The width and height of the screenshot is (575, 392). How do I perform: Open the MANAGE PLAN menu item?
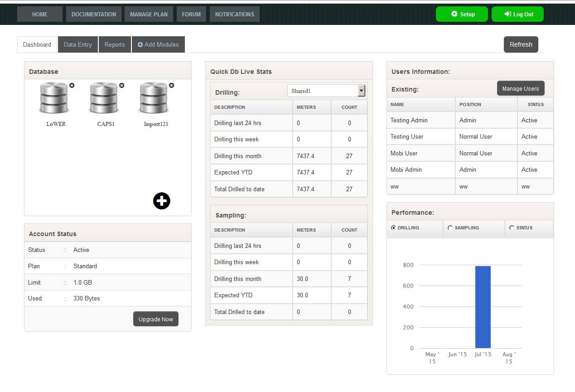click(149, 14)
